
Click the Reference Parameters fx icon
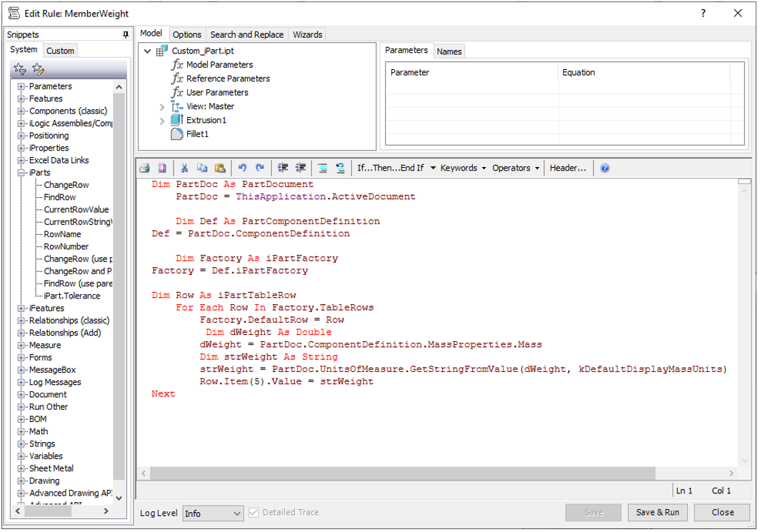(x=177, y=79)
